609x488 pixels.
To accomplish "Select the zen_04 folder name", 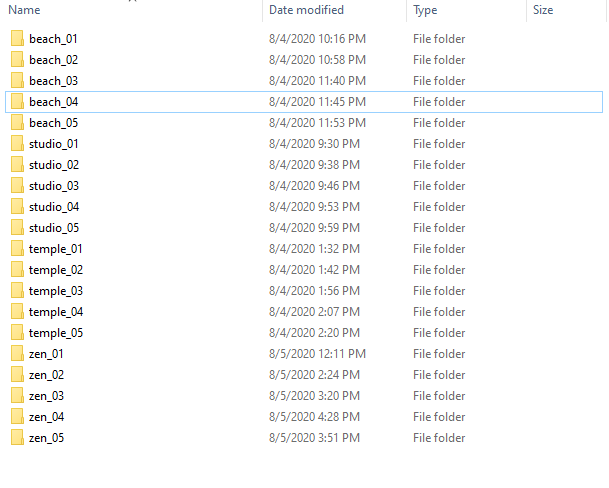I will (x=47, y=417).
